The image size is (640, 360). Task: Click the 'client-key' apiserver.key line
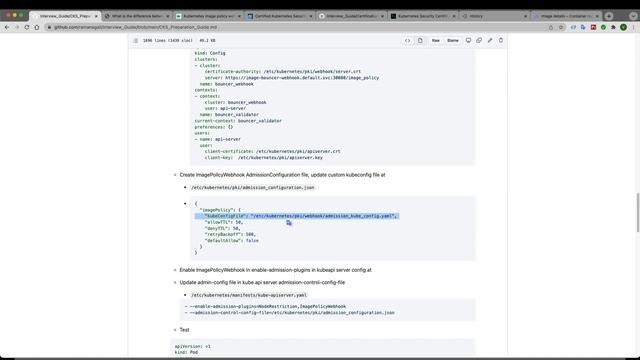pos(264,158)
